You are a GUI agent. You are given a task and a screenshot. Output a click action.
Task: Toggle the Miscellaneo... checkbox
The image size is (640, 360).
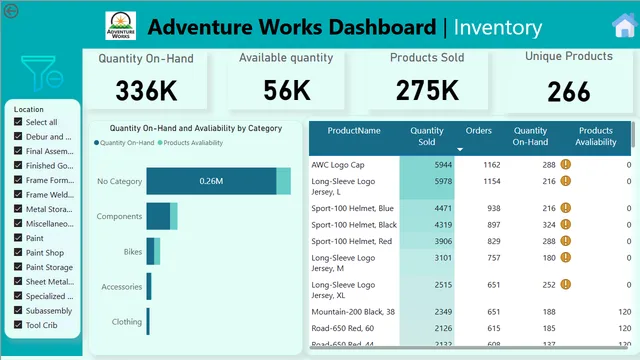point(18,223)
